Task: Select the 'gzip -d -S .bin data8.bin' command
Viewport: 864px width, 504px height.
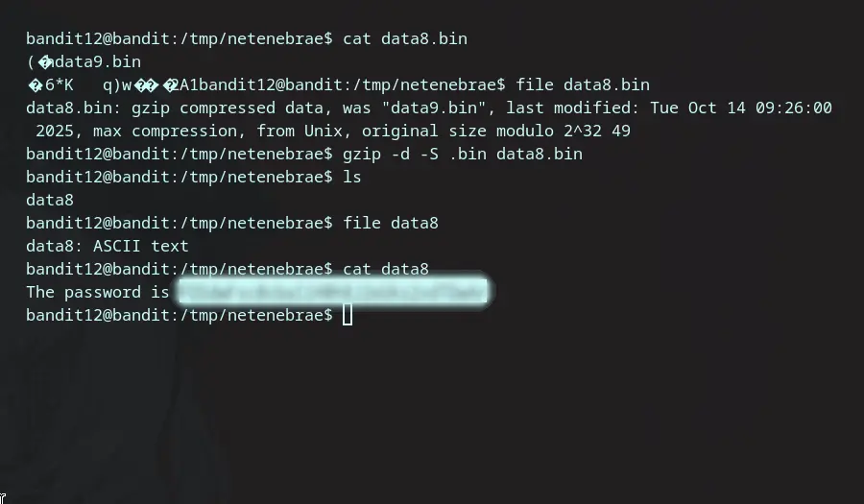Action: click(x=463, y=155)
